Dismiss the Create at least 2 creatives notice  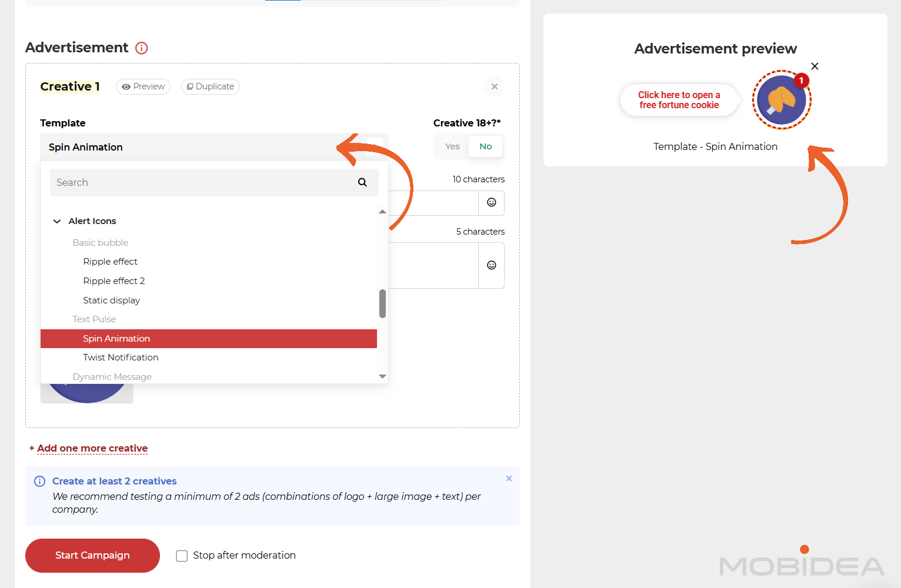[x=509, y=479]
